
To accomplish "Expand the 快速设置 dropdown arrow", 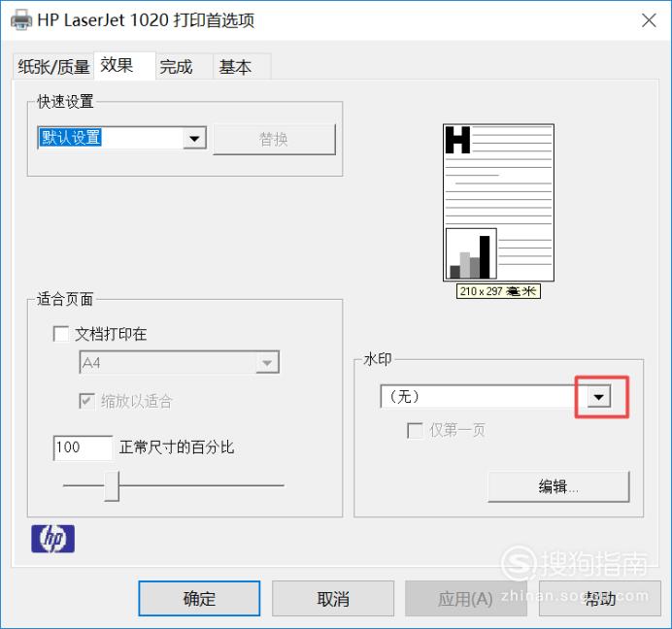I will tap(194, 138).
